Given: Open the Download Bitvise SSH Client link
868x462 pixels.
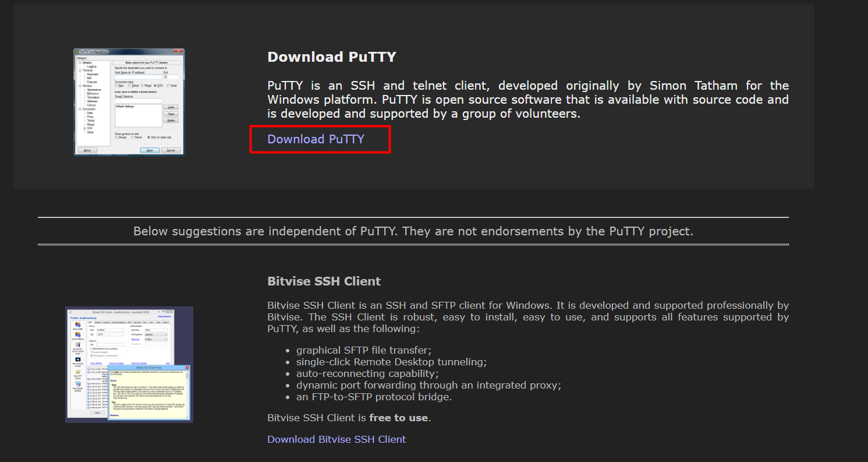Looking at the screenshot, I should click(336, 439).
